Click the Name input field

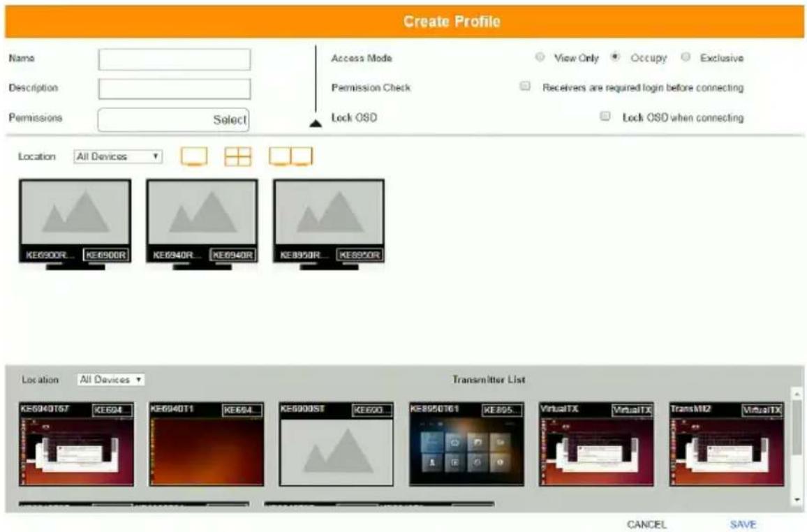(x=175, y=59)
